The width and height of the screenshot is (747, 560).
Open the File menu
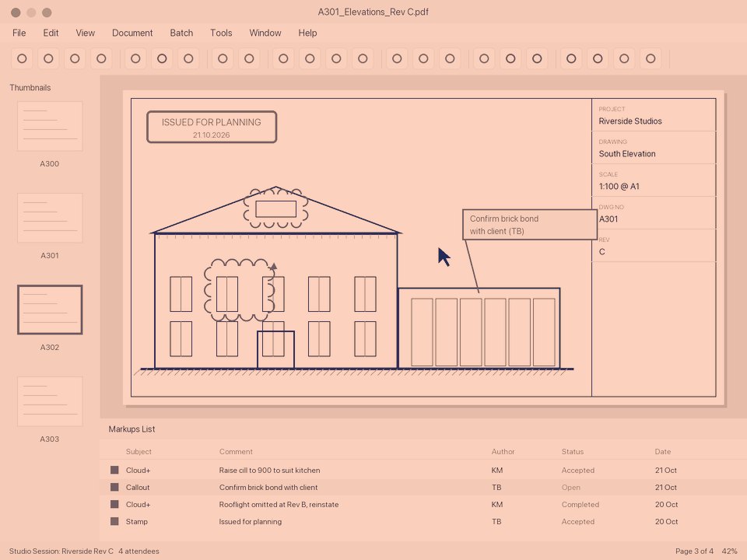[x=19, y=33]
